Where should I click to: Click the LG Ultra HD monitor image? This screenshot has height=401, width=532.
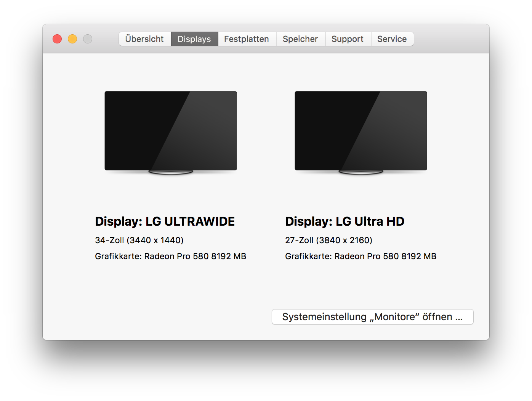[x=361, y=133]
